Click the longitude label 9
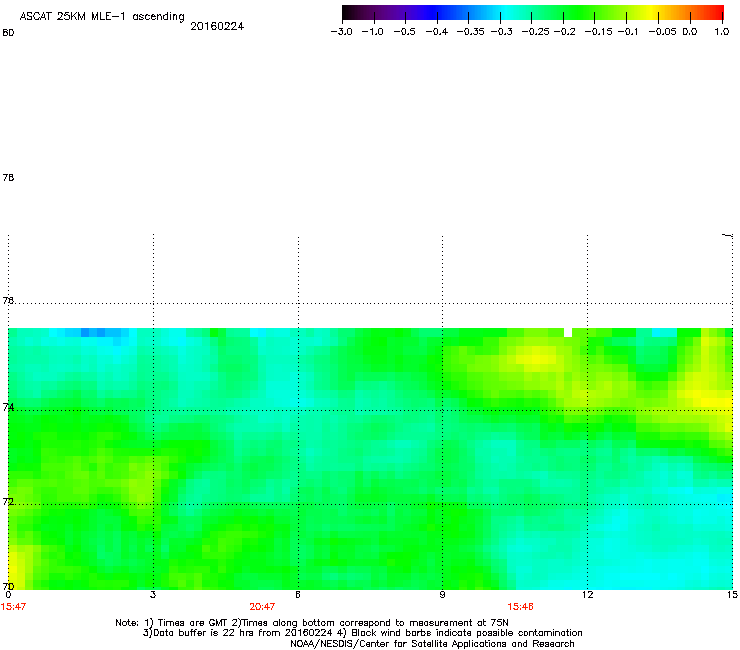This screenshot has height=650, width=740. click(442, 595)
